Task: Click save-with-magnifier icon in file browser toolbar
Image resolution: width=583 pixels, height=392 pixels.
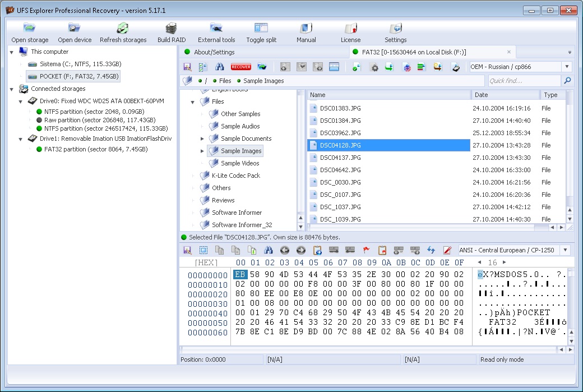Action: 187,67
